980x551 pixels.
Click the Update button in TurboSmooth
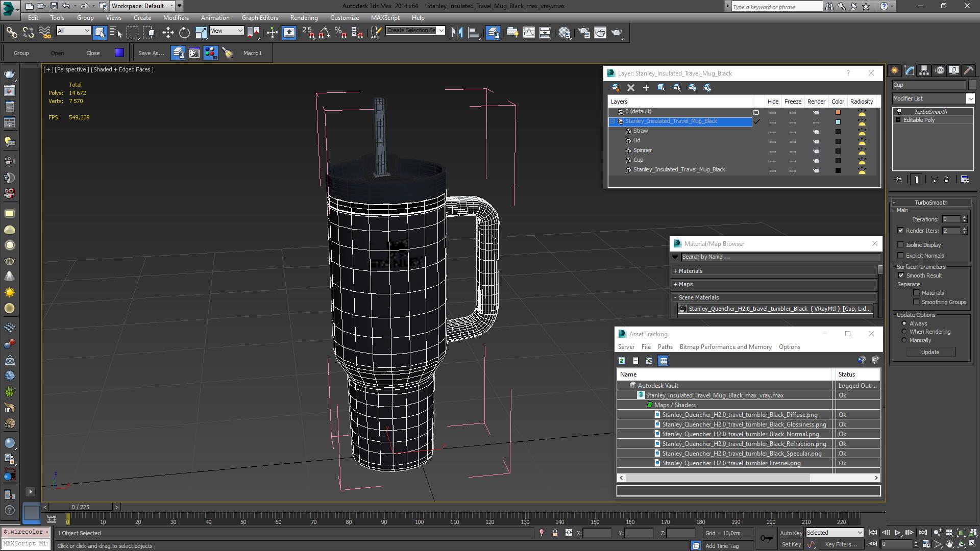(930, 352)
